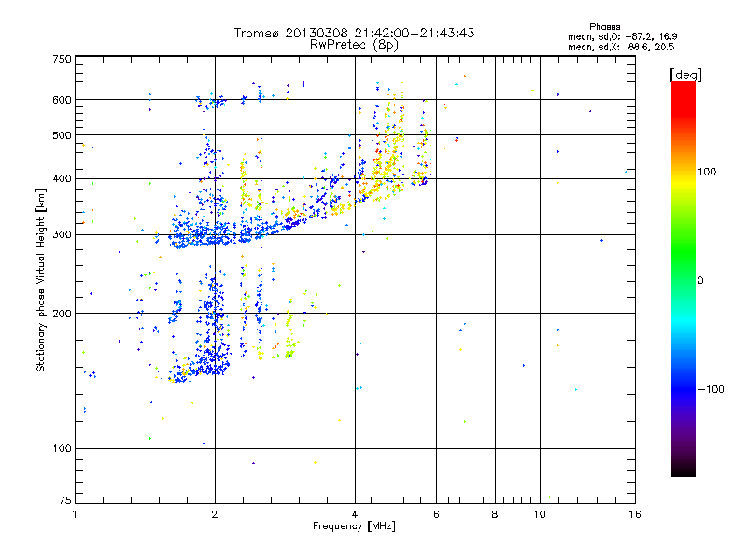Image resolution: width=747 pixels, height=560 pixels.
Task: Click the plot title 'Tromsø 20130308 21:42:00-21:43:43'
Action: pyautogui.click(x=354, y=33)
